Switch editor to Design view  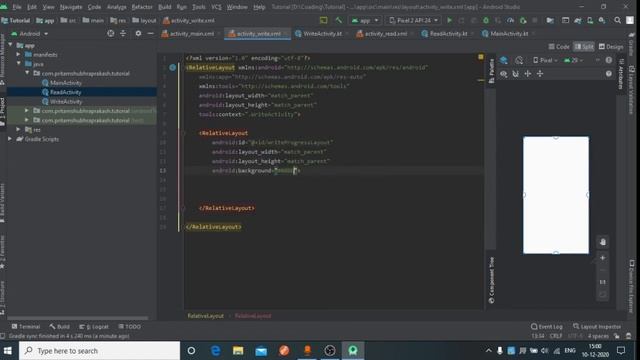[611, 47]
